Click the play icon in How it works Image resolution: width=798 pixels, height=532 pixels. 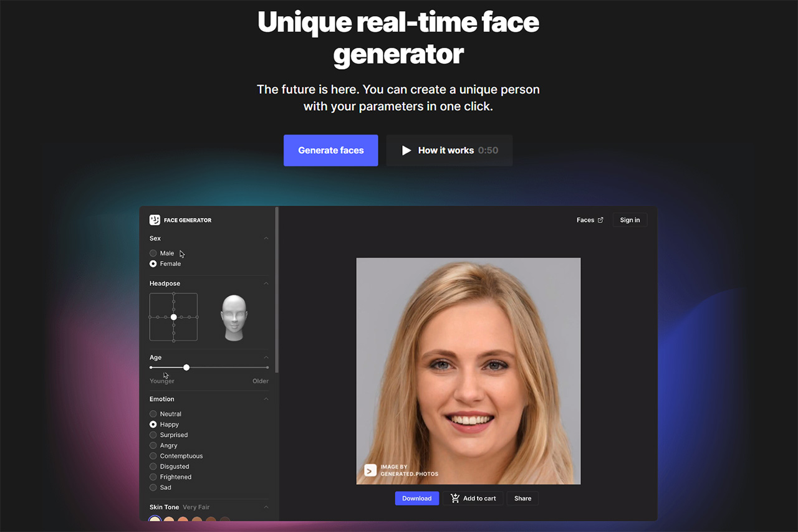click(406, 150)
